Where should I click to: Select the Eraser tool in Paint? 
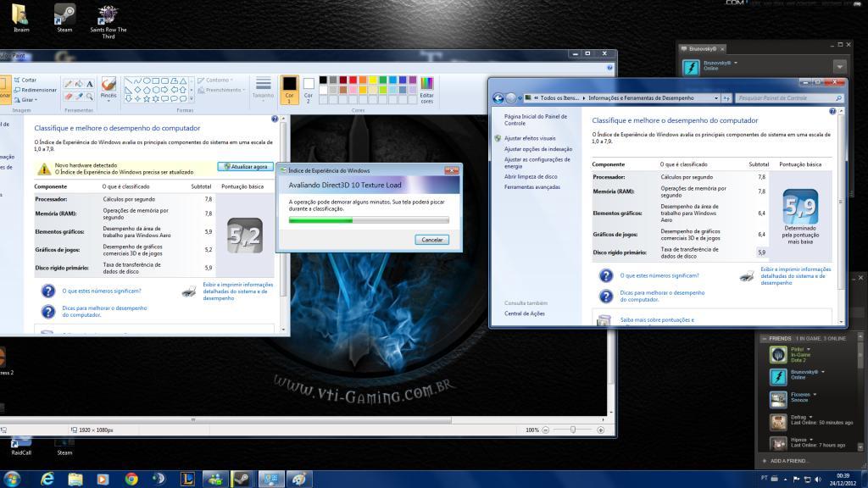[68, 97]
